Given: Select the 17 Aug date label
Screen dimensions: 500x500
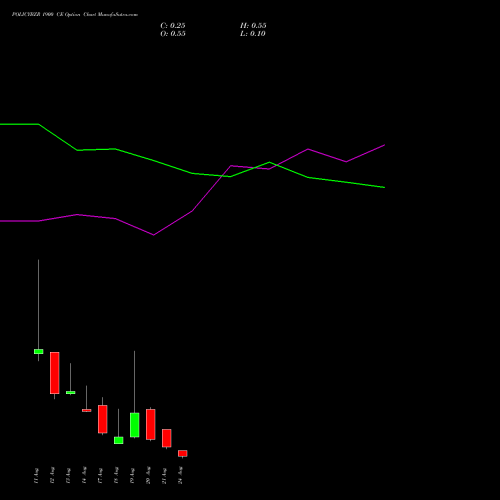Looking at the screenshot, I should click(x=100, y=476).
